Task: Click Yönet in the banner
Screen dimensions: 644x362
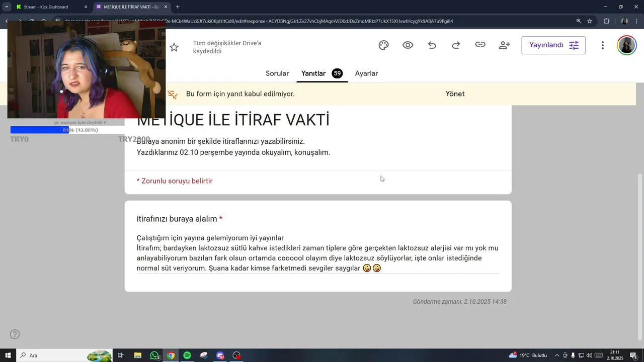Action: pos(455,94)
